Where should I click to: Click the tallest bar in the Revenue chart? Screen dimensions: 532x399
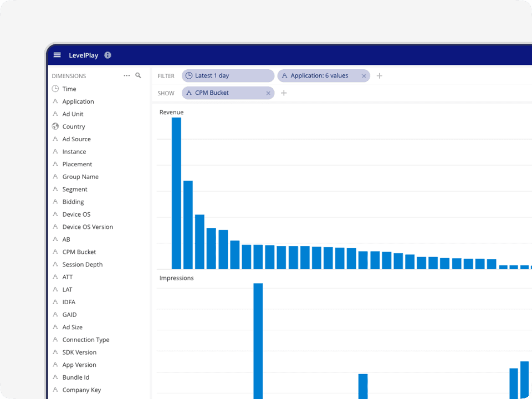[x=176, y=193]
